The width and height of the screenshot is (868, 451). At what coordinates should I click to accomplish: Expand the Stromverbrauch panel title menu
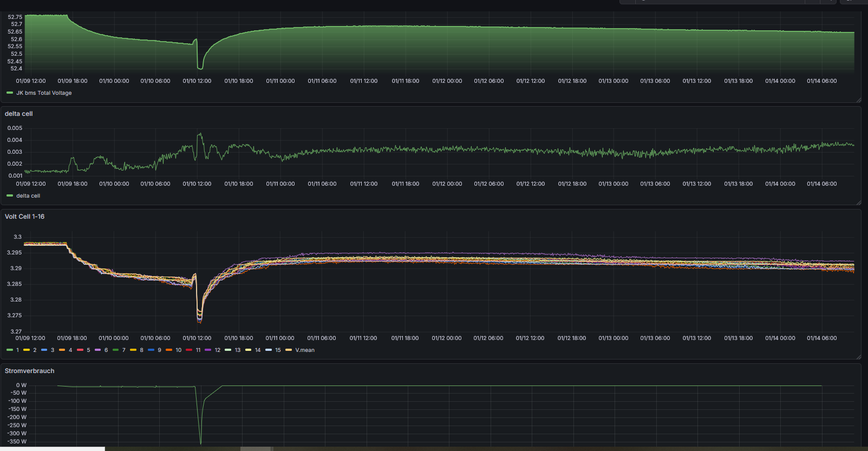point(30,371)
